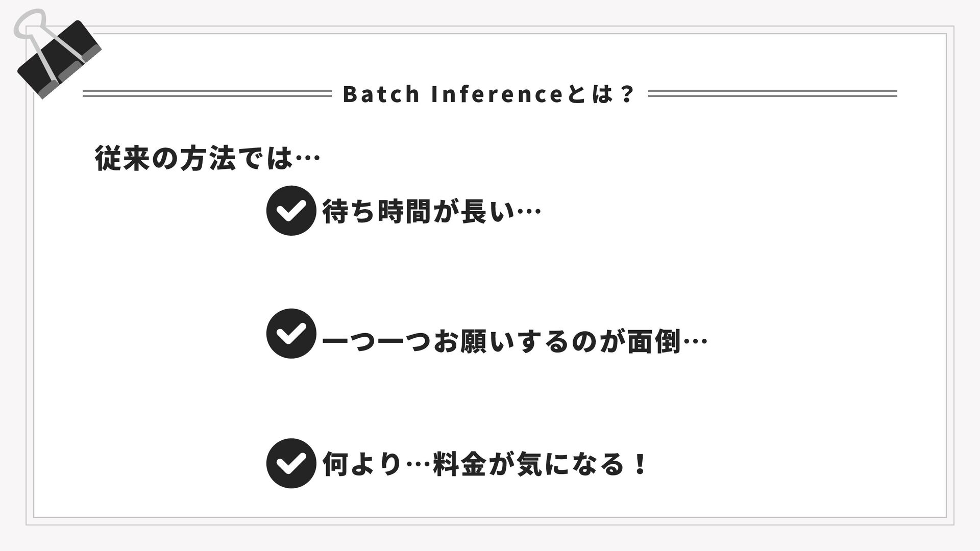Select the double line right of the title
This screenshot has width=980, height=551.
click(x=772, y=93)
